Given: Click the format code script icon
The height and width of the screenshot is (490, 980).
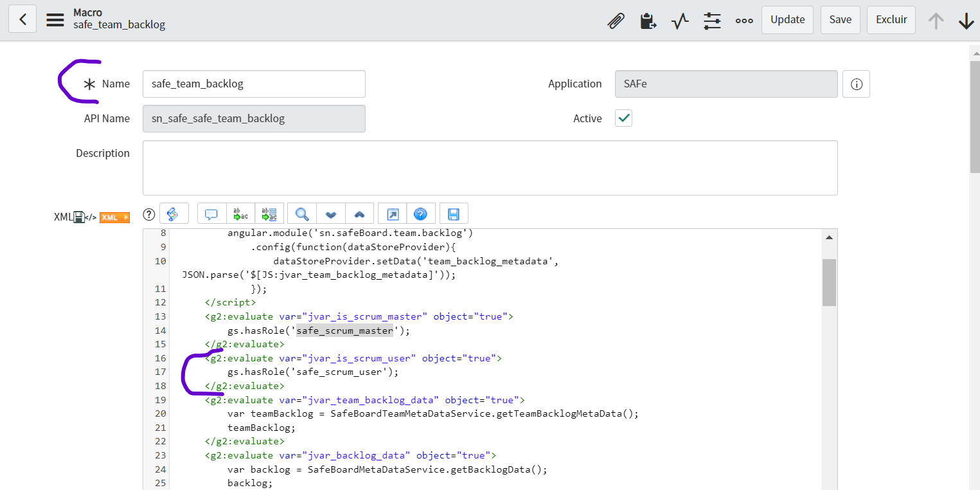Looking at the screenshot, I should point(174,213).
